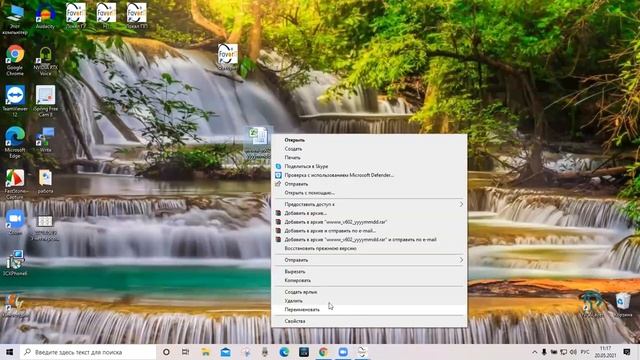This screenshot has width=640, height=360.
Task: Click the Cortana circle on taskbar
Action: tap(166, 352)
